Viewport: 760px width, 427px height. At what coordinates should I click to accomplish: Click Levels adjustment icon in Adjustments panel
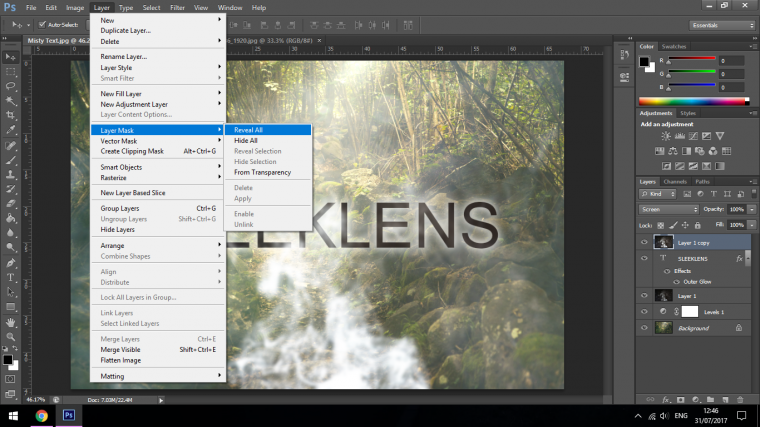pyautogui.click(x=680, y=136)
